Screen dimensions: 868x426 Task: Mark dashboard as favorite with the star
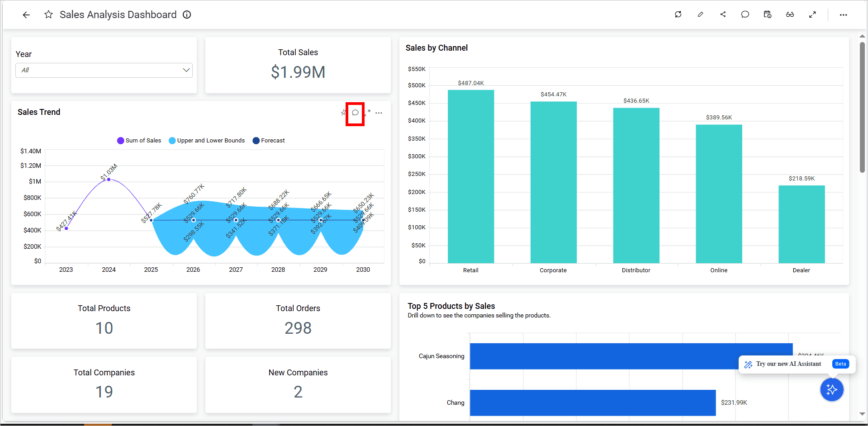tap(48, 14)
